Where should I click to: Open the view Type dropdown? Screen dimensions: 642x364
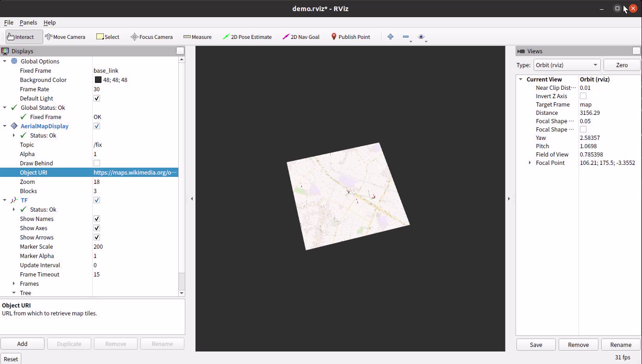(x=566, y=65)
